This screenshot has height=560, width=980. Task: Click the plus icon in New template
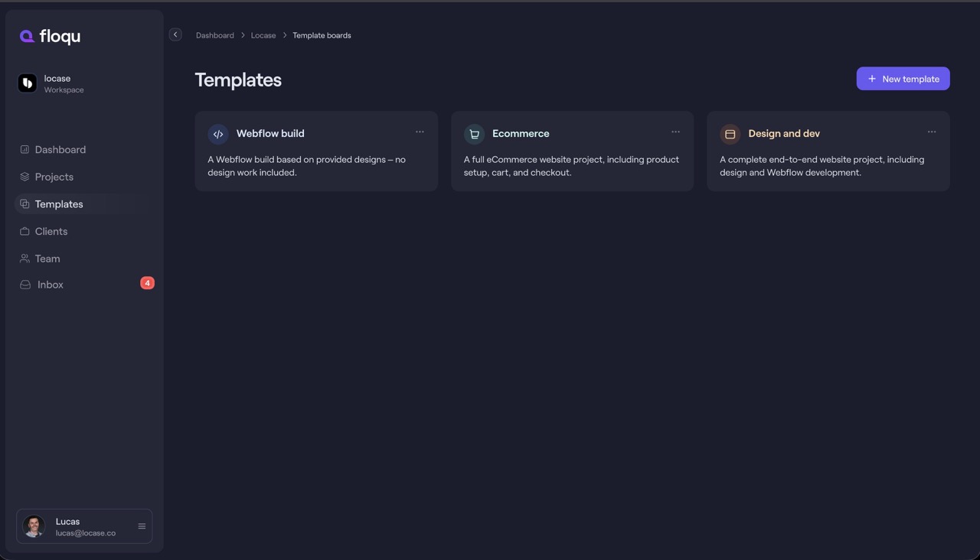(x=872, y=79)
